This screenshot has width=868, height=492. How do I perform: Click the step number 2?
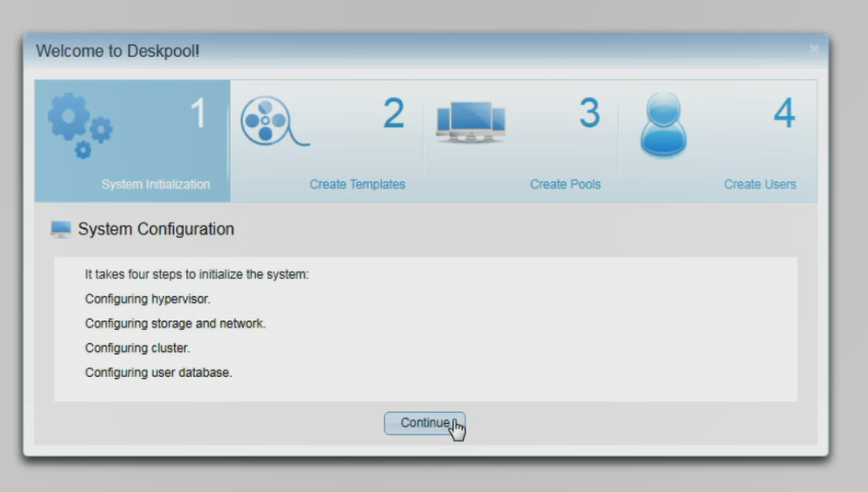394,113
